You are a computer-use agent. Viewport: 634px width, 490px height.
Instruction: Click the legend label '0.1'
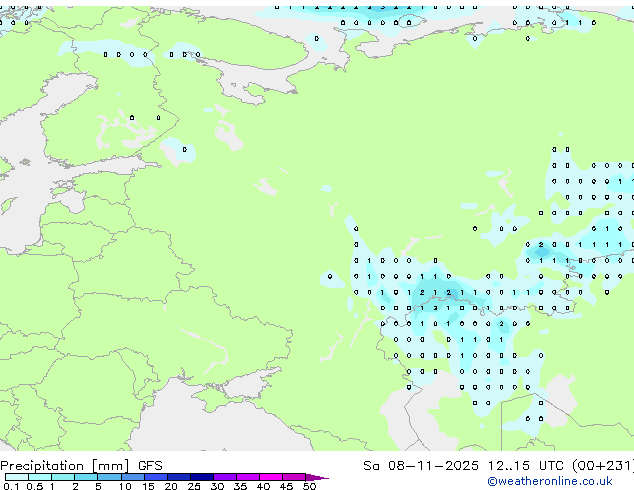tap(11, 486)
